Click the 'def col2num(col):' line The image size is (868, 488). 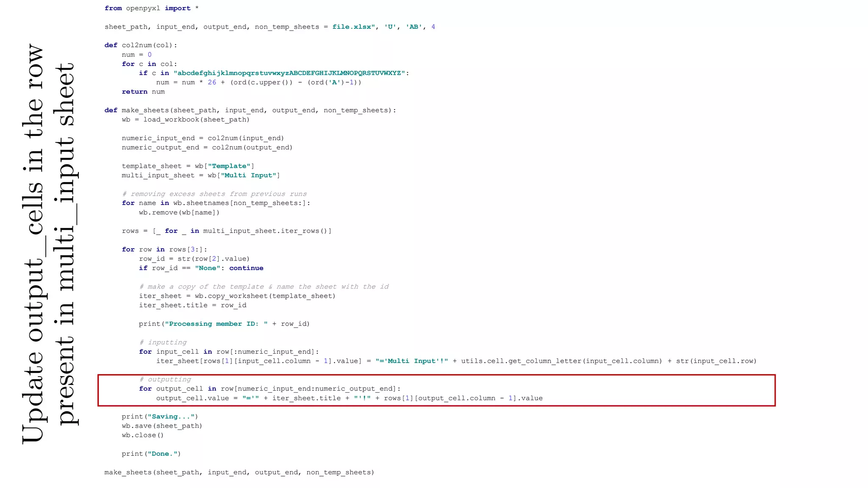(x=141, y=45)
